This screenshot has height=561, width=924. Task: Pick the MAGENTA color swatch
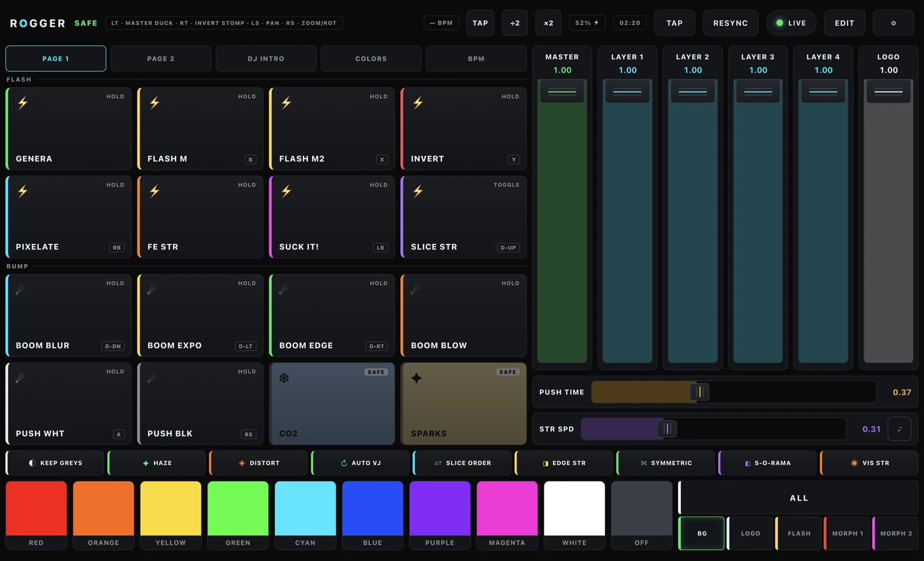pos(507,515)
